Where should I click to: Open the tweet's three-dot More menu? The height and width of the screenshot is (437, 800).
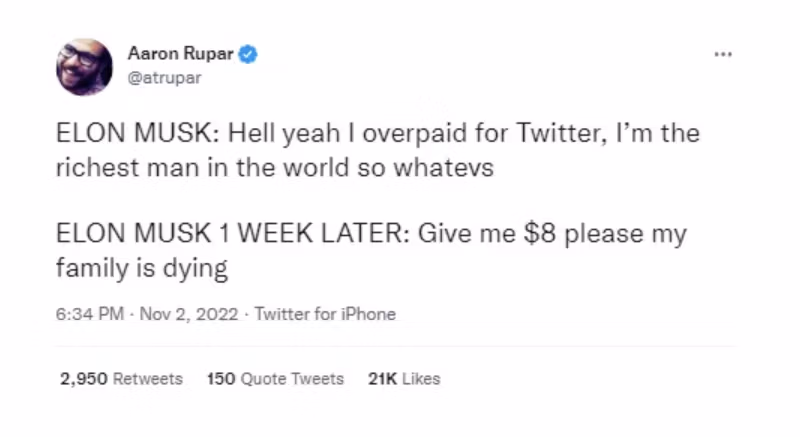pyautogui.click(x=723, y=54)
